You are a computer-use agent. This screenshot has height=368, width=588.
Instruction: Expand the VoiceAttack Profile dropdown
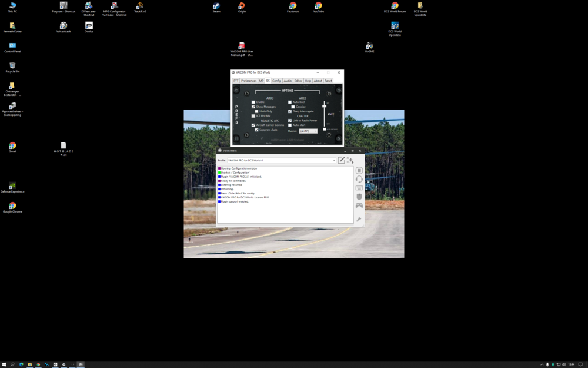click(333, 160)
